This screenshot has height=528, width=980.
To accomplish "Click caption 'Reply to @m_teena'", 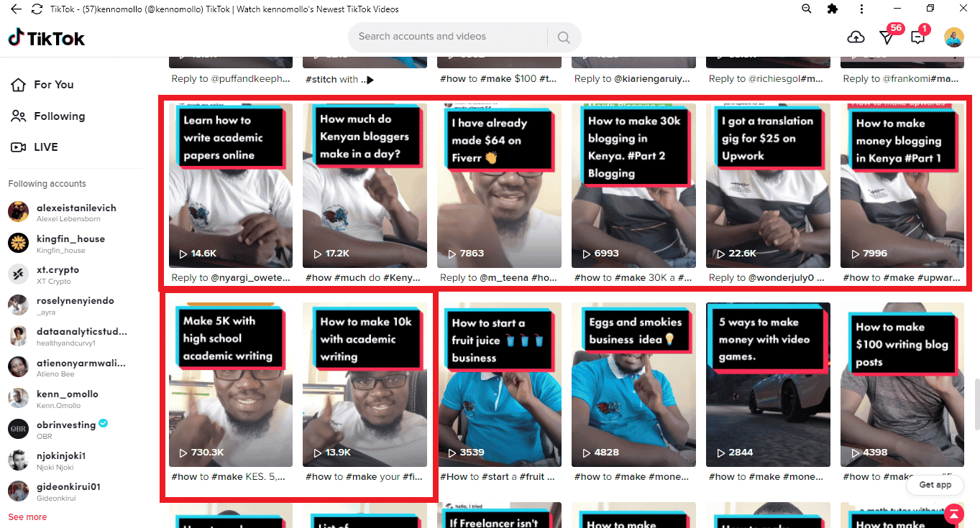I will tap(499, 278).
